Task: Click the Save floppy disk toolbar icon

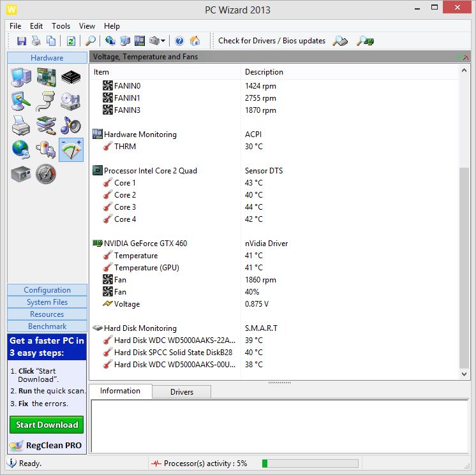Action: tap(22, 41)
